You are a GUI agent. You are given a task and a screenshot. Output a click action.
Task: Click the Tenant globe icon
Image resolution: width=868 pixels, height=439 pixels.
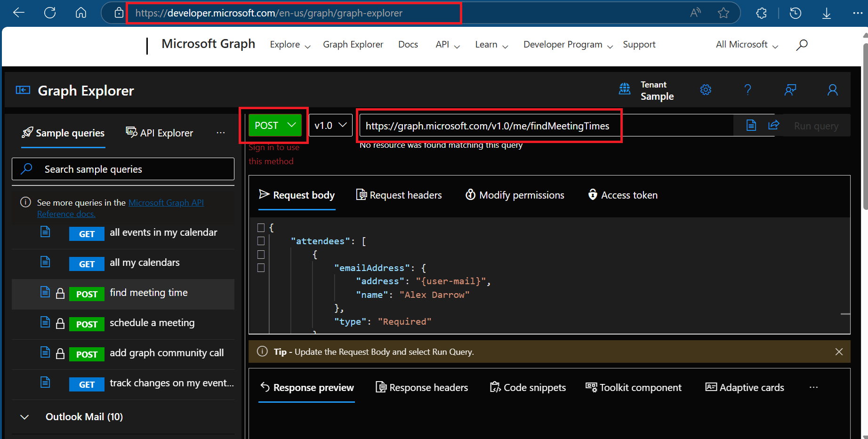click(x=625, y=89)
